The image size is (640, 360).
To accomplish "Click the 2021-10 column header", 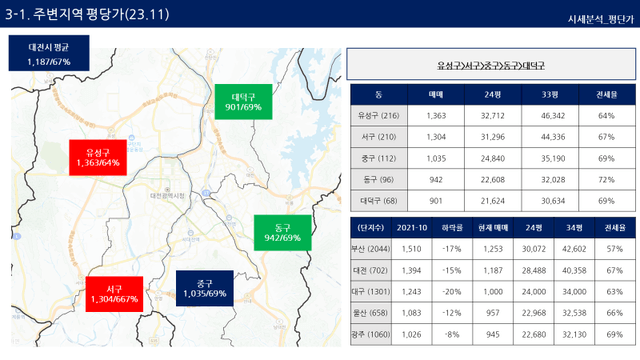I will pyautogui.click(x=411, y=228).
